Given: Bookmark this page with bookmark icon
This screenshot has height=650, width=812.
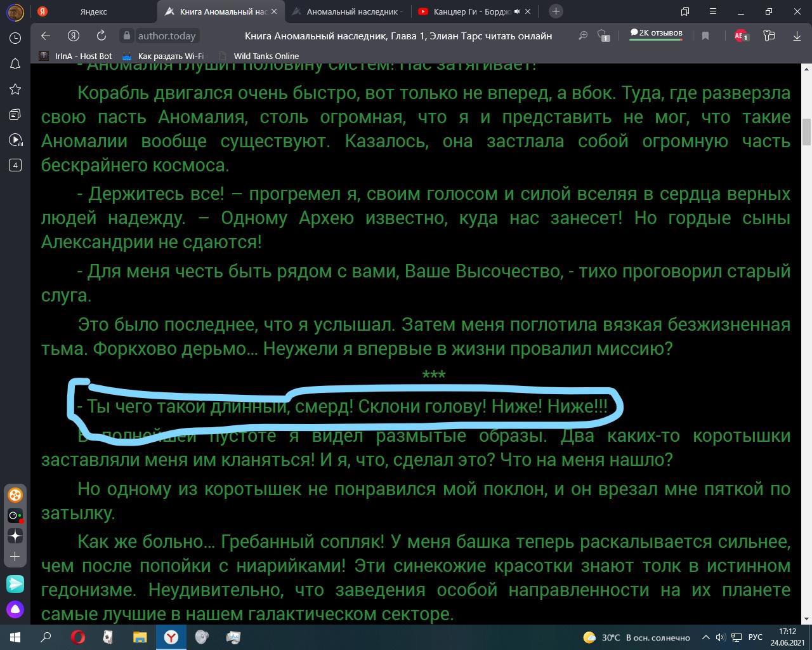Looking at the screenshot, I should coord(705,36).
